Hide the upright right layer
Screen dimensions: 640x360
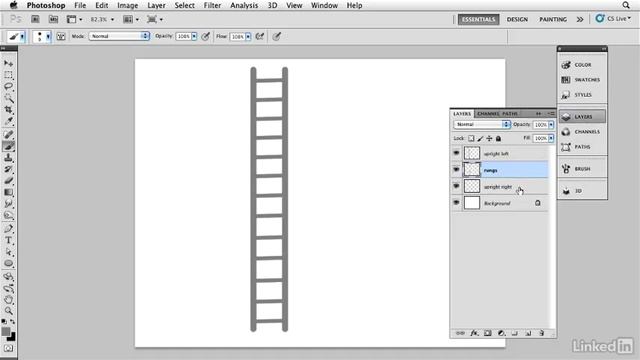tap(456, 187)
